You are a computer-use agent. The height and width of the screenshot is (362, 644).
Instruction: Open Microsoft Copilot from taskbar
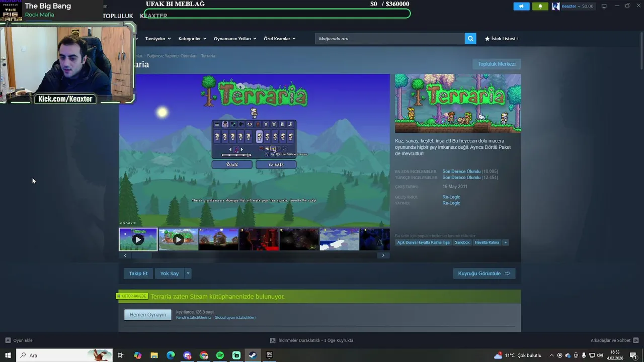(x=138, y=355)
